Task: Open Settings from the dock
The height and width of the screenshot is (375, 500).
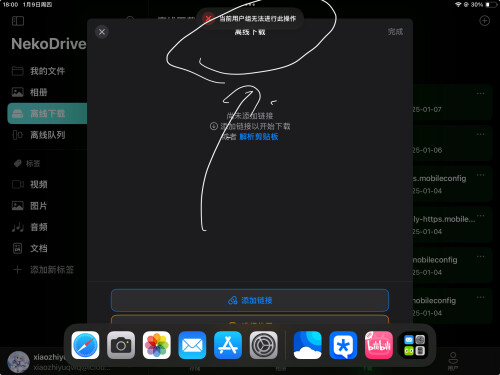Action: [x=264, y=345]
